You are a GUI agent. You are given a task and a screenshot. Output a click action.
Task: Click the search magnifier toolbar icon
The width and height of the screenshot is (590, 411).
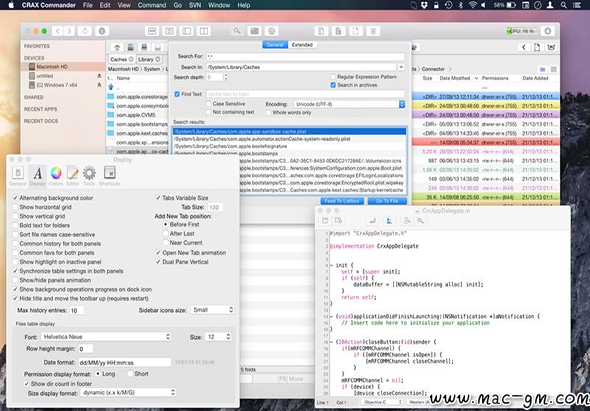click(x=237, y=31)
